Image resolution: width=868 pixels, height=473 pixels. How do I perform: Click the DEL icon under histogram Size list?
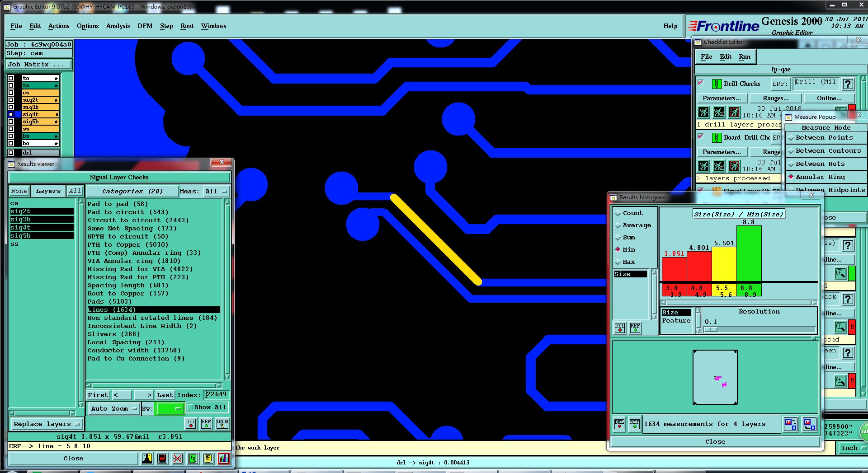tap(620, 328)
